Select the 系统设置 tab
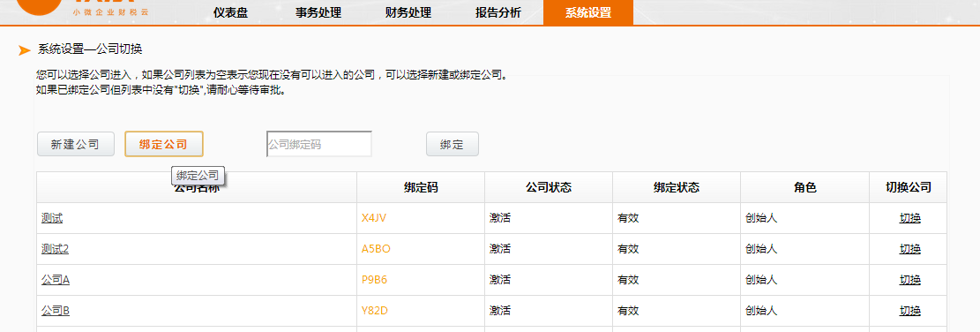 (x=588, y=12)
